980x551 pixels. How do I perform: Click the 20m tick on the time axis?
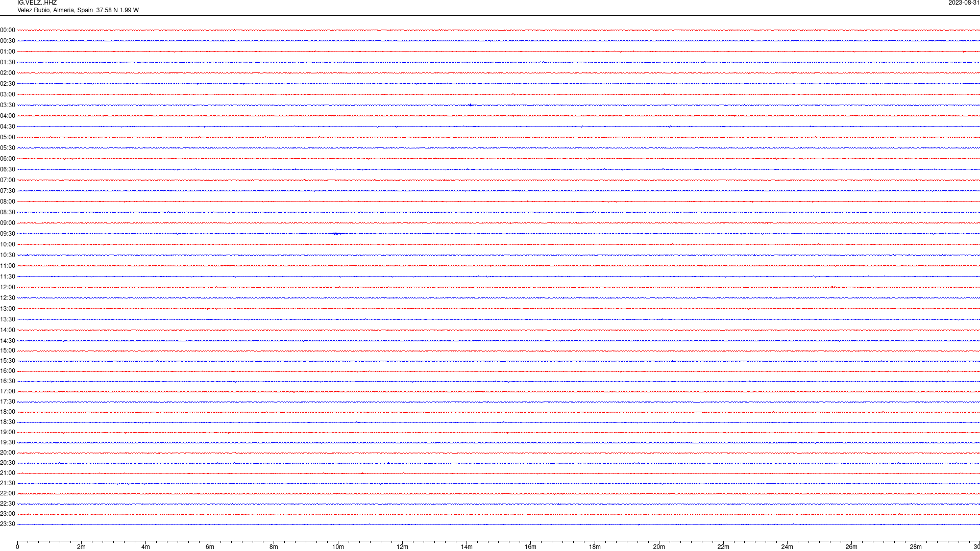[x=659, y=547]
